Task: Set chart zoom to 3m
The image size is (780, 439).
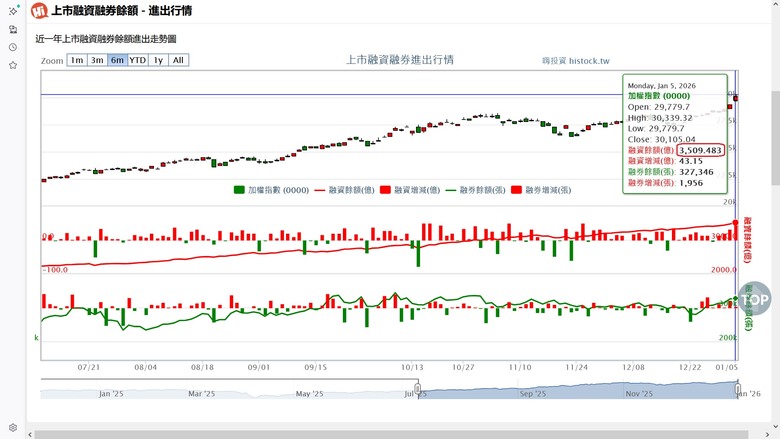Action: (x=97, y=60)
